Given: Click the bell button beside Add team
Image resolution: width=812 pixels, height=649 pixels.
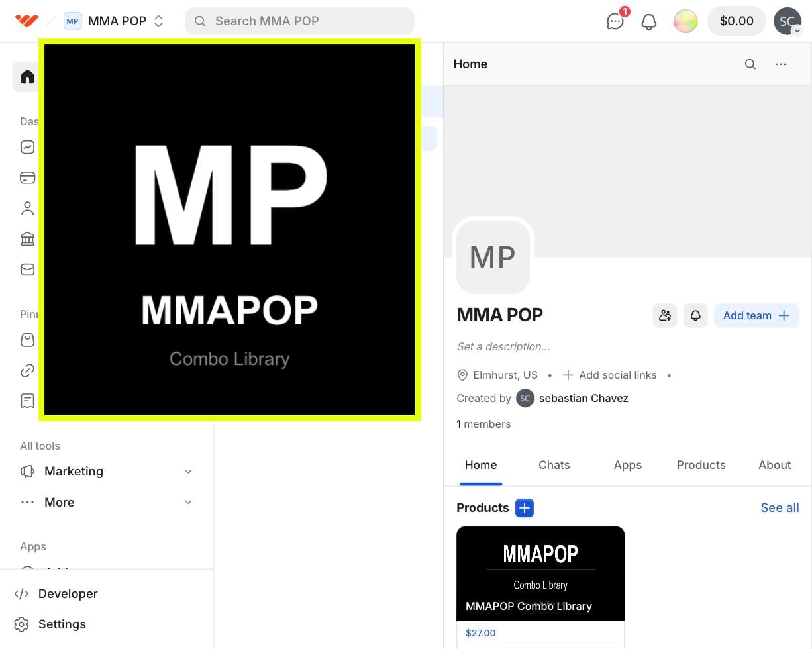Looking at the screenshot, I should [695, 315].
